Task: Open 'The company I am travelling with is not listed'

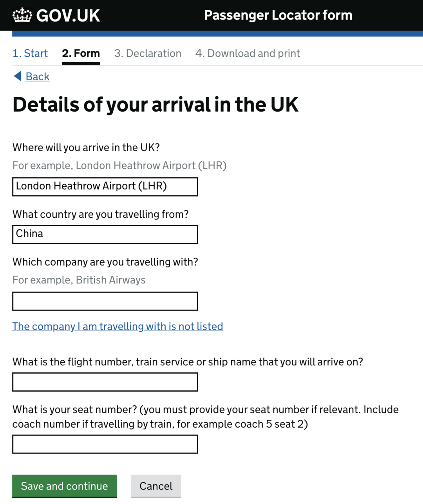Action: click(117, 326)
